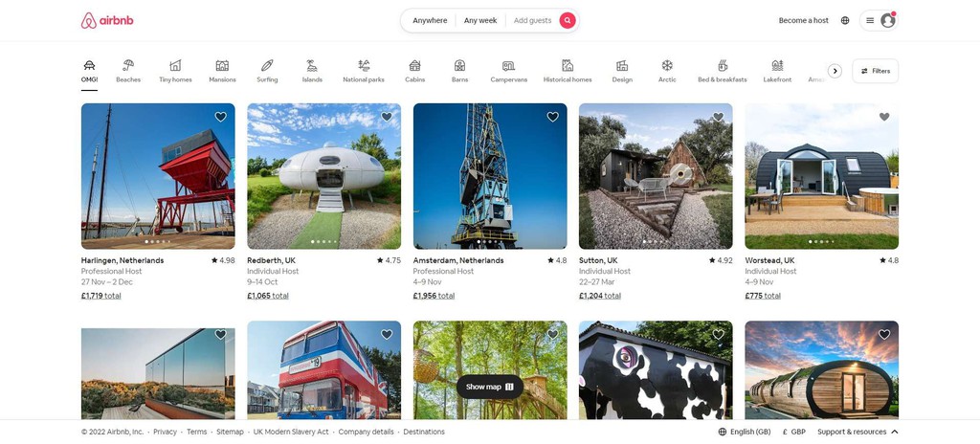Save the Harlingen, Netherlands listing with heart
This screenshot has width=980, height=444.
point(221,117)
